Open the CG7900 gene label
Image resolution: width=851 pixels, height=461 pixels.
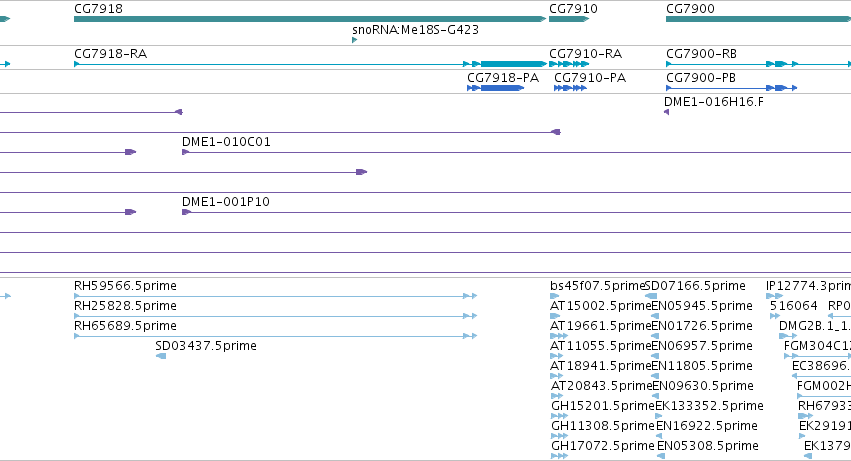point(690,9)
